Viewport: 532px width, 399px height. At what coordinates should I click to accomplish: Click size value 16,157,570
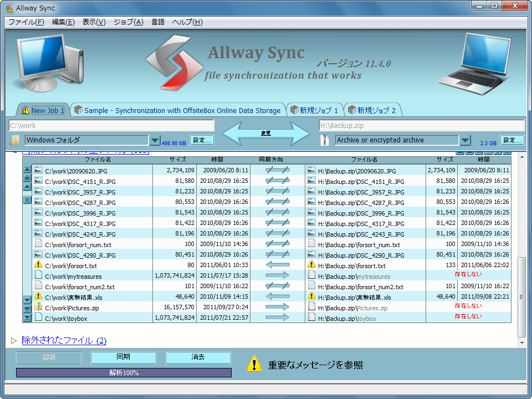(179, 308)
